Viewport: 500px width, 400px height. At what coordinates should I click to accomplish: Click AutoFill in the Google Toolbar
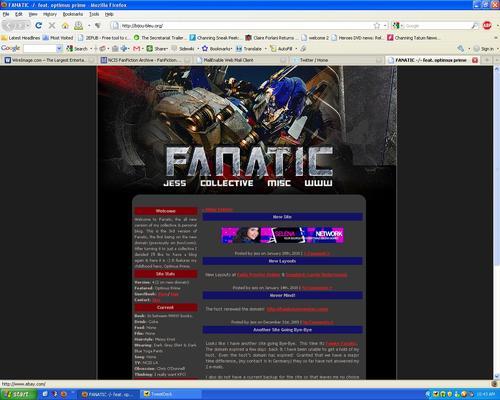pos(282,49)
